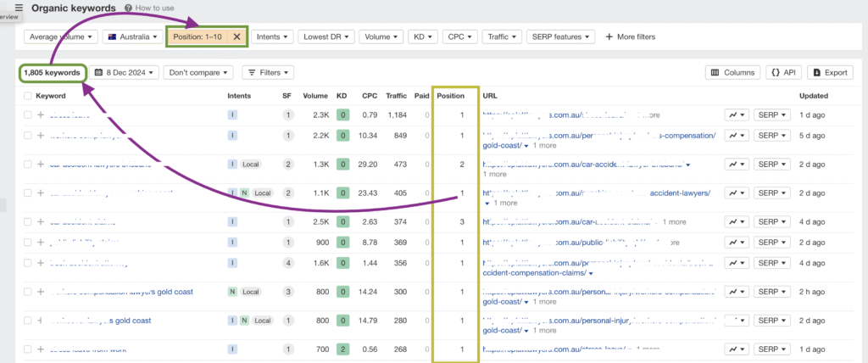Sort by the Traffic column header
868x363 pixels.
(396, 96)
